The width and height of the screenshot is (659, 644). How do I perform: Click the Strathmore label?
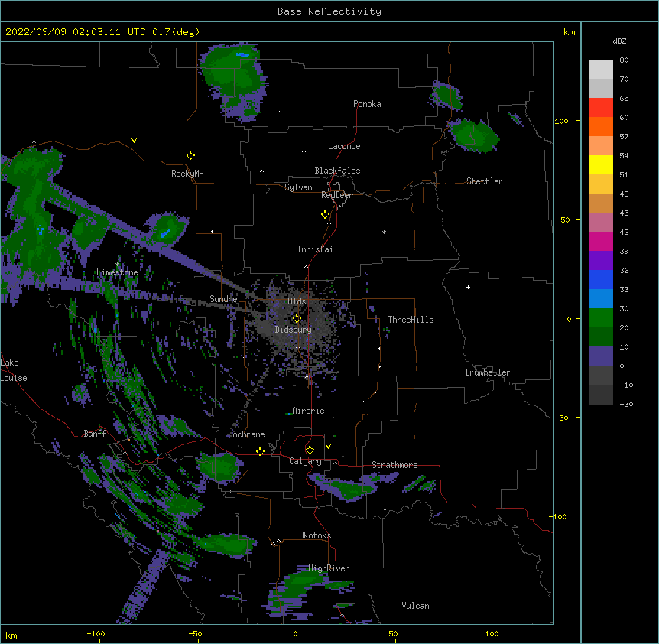pos(394,465)
